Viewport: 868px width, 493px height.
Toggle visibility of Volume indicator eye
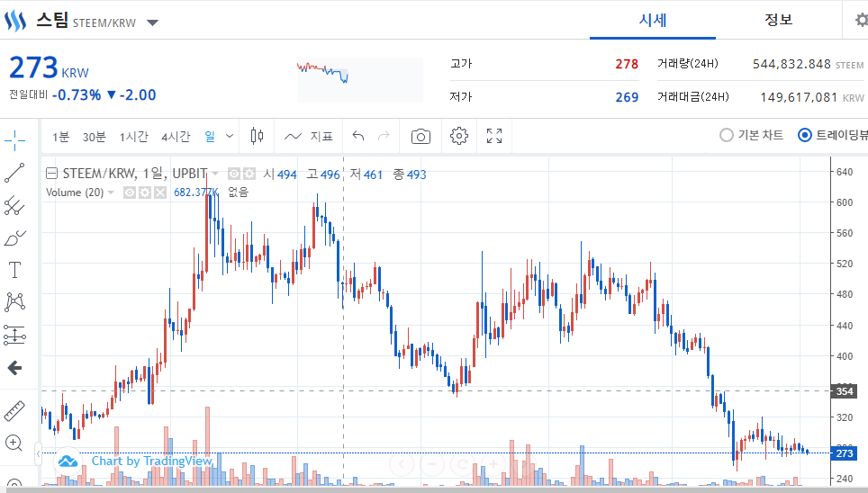(x=130, y=193)
